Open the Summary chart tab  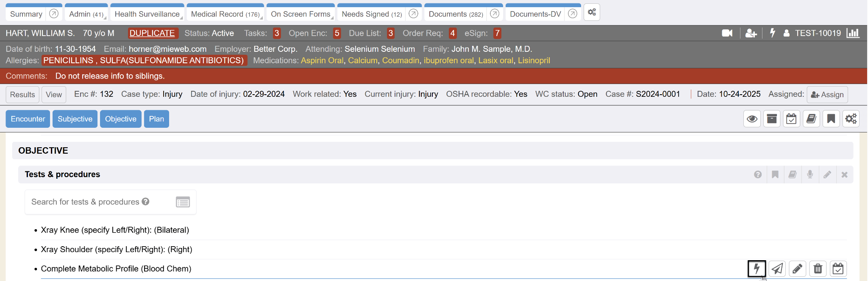pyautogui.click(x=26, y=14)
